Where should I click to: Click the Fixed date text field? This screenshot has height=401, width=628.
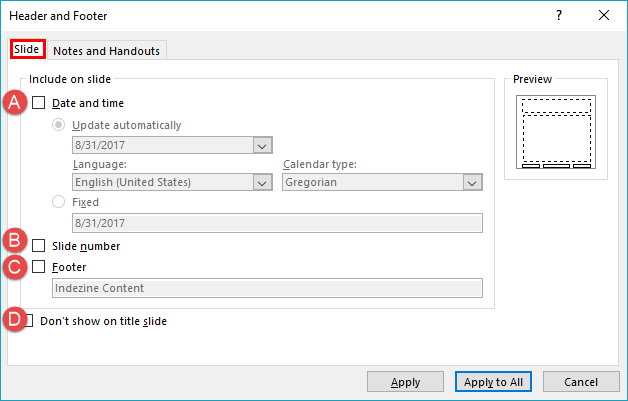click(277, 224)
